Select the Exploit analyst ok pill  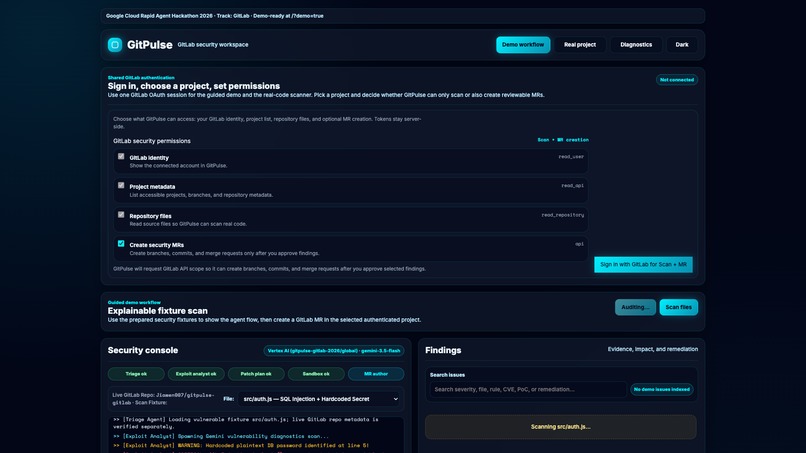tap(196, 374)
